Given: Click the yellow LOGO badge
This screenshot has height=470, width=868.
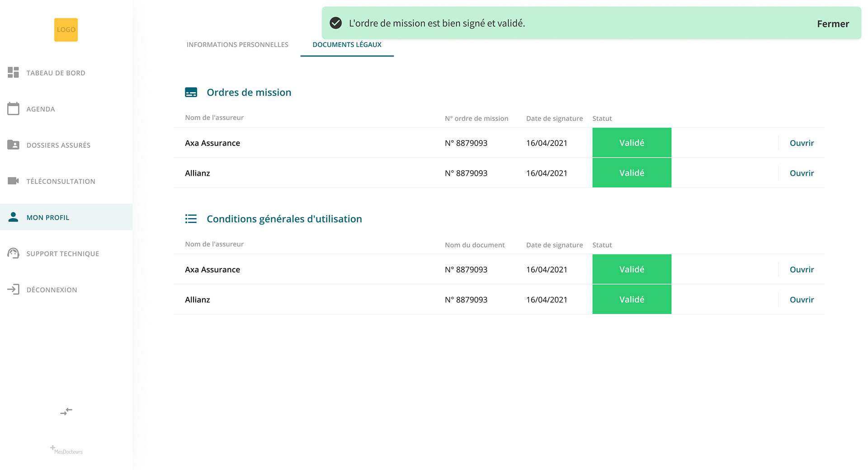Looking at the screenshot, I should tap(66, 30).
